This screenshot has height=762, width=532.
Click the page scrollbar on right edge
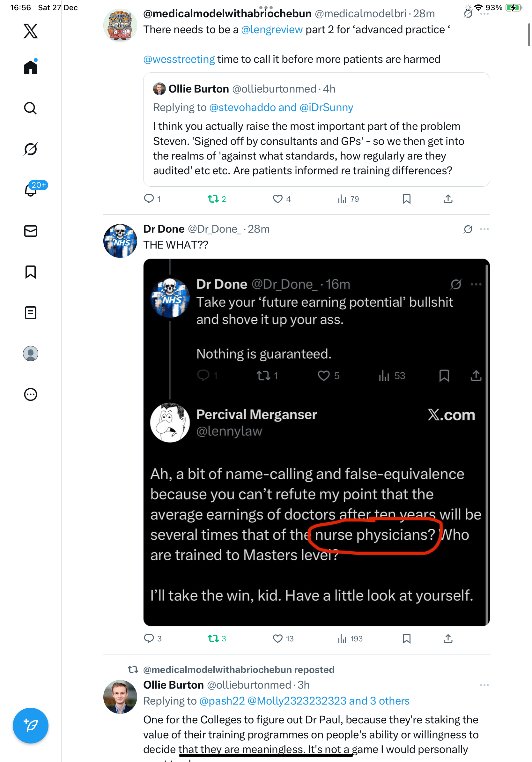coord(529,35)
